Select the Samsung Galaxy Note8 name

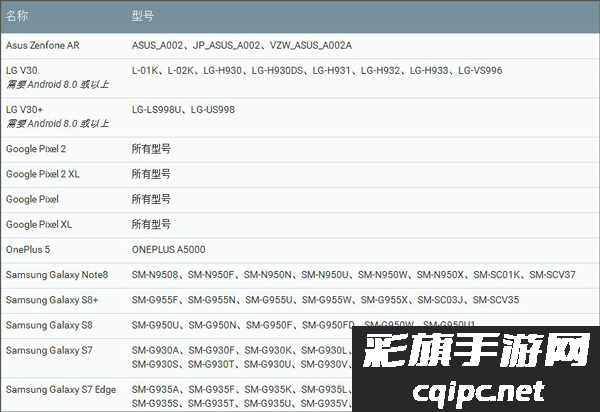(x=57, y=274)
